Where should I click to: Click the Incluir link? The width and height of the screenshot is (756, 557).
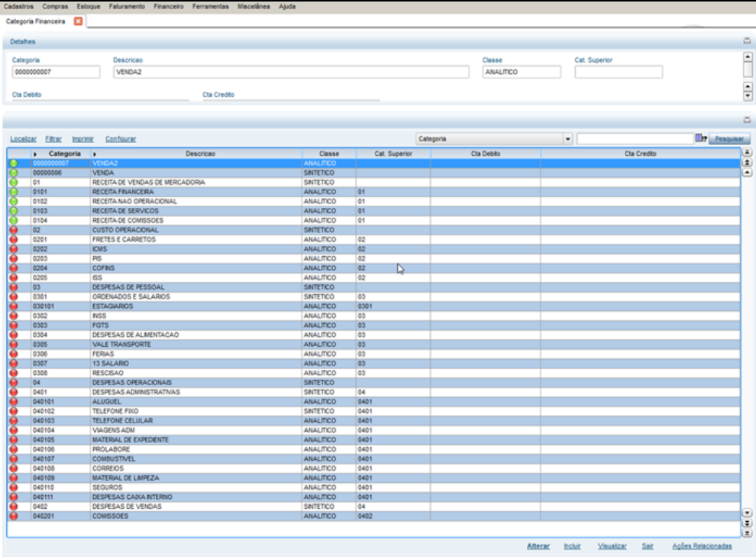click(572, 546)
